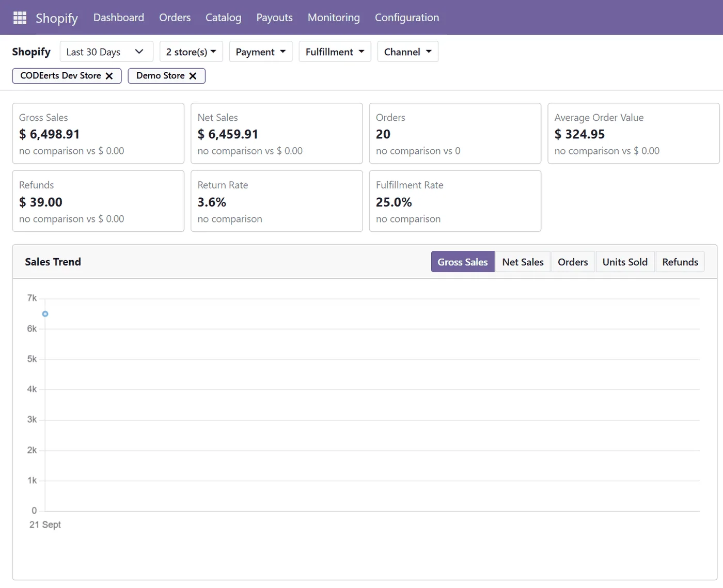The height and width of the screenshot is (588, 723).
Task: Switch chart to Refunds view
Action: (x=680, y=262)
